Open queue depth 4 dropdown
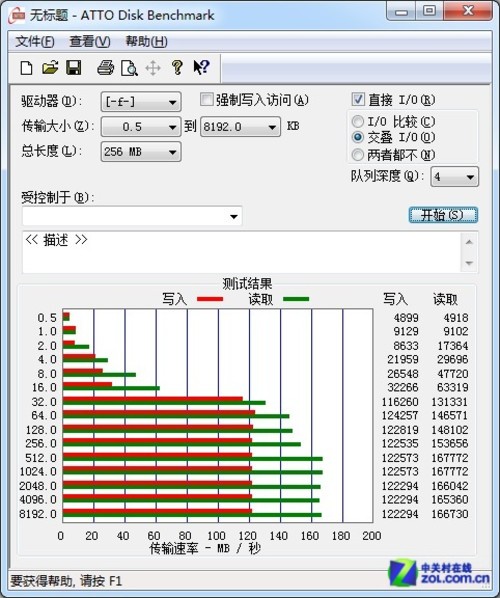Screen dimensions: 500x598 point(454,177)
